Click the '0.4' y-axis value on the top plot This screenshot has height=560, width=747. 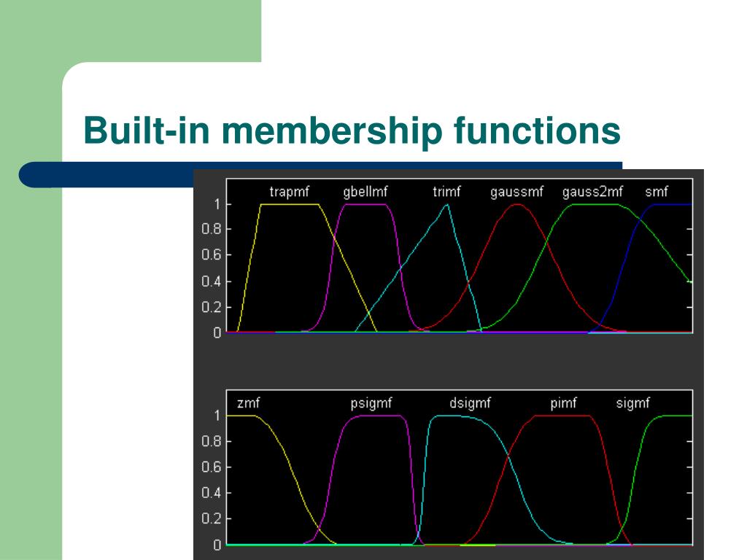(x=212, y=281)
